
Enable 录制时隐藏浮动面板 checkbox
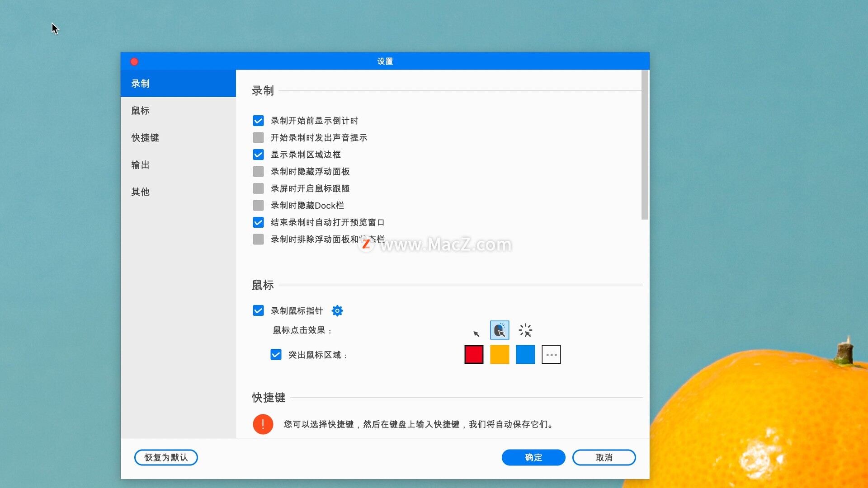tap(258, 171)
